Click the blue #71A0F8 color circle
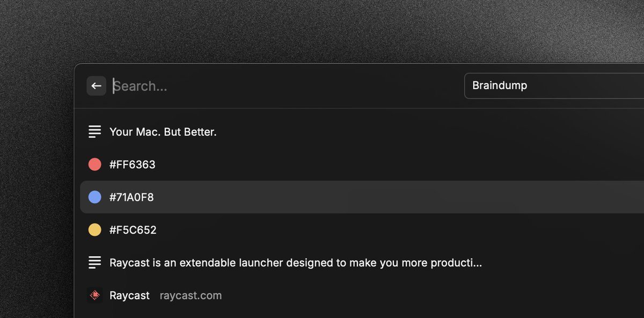 click(94, 197)
